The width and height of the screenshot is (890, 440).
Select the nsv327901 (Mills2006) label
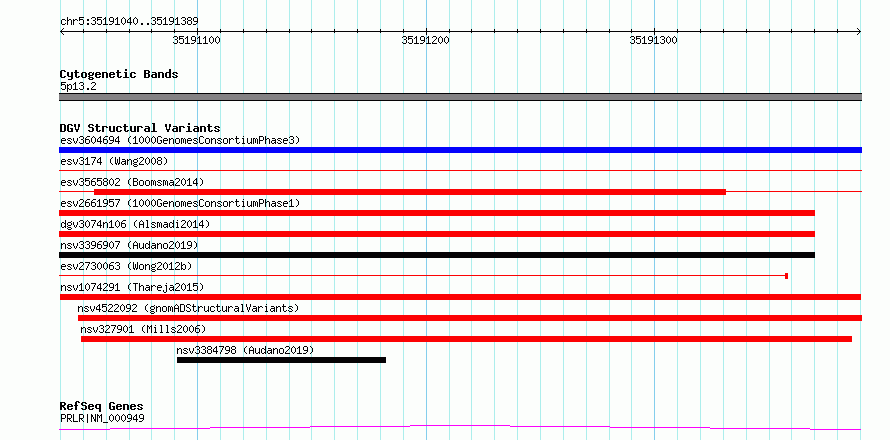pyautogui.click(x=143, y=329)
